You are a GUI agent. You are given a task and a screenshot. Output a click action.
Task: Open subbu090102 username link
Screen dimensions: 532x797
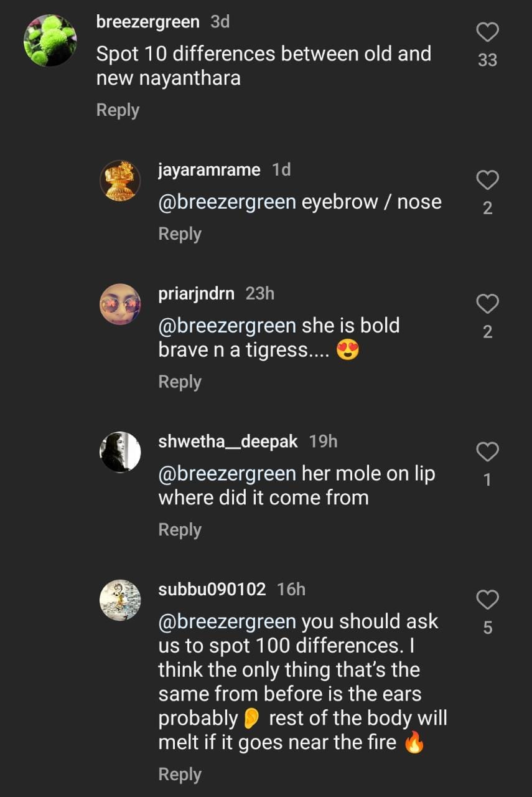pos(212,589)
